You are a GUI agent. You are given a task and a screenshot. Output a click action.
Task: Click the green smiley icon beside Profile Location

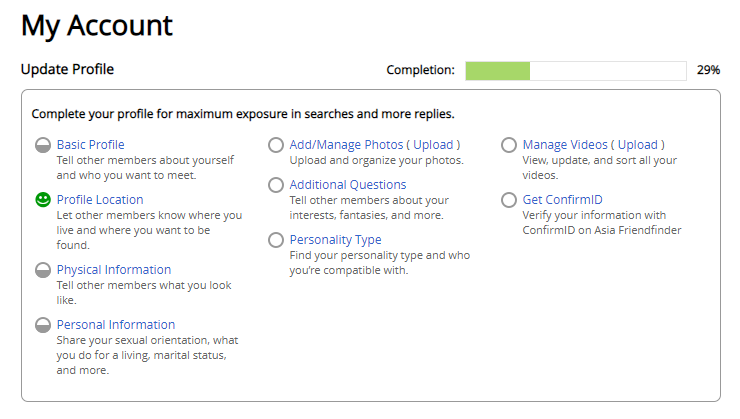pyautogui.click(x=43, y=200)
